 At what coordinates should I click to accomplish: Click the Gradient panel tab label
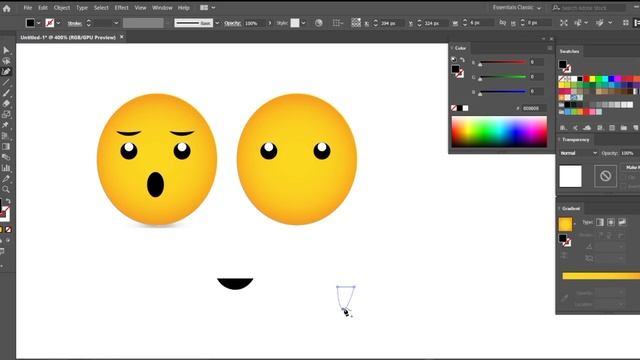pos(571,209)
